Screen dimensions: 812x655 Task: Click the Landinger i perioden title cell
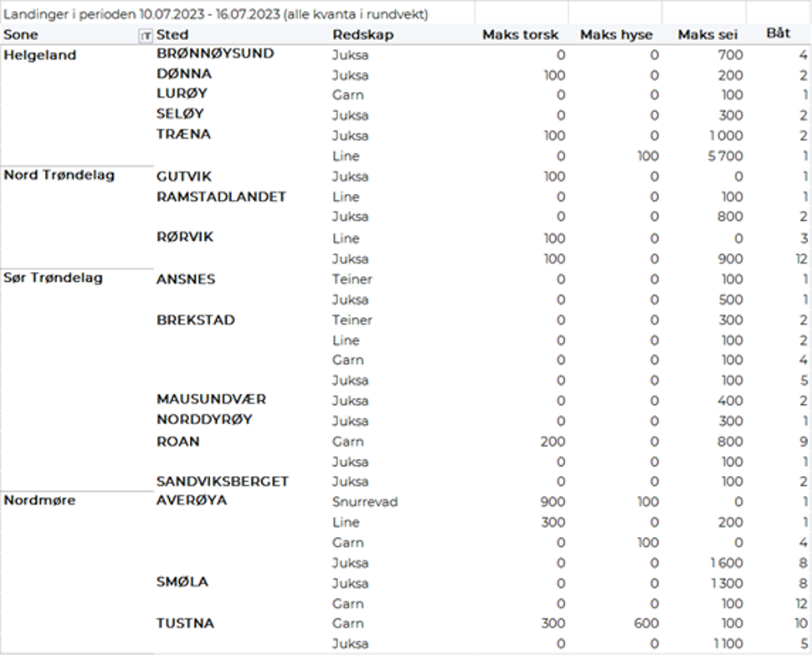(x=216, y=14)
